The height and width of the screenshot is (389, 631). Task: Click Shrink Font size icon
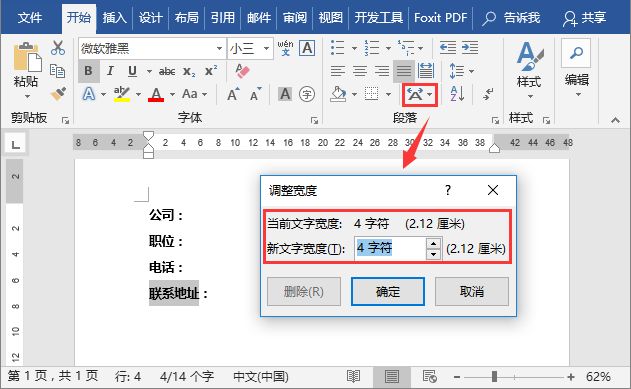(x=255, y=94)
